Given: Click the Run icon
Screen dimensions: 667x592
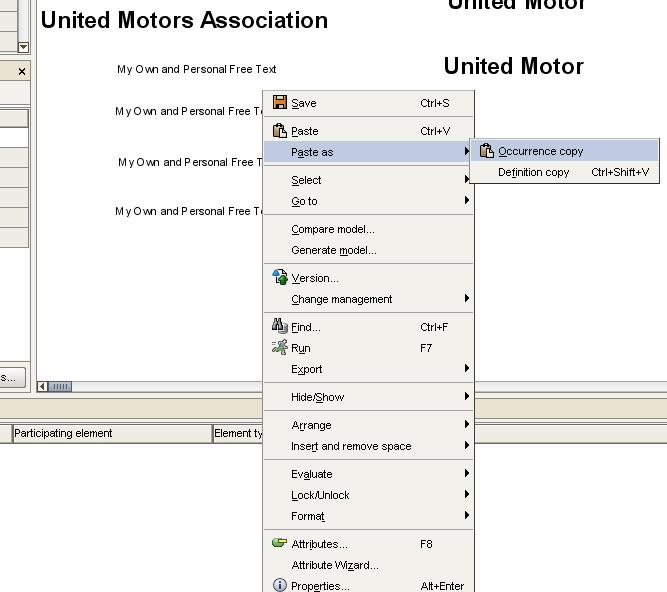Looking at the screenshot, I should (280, 348).
